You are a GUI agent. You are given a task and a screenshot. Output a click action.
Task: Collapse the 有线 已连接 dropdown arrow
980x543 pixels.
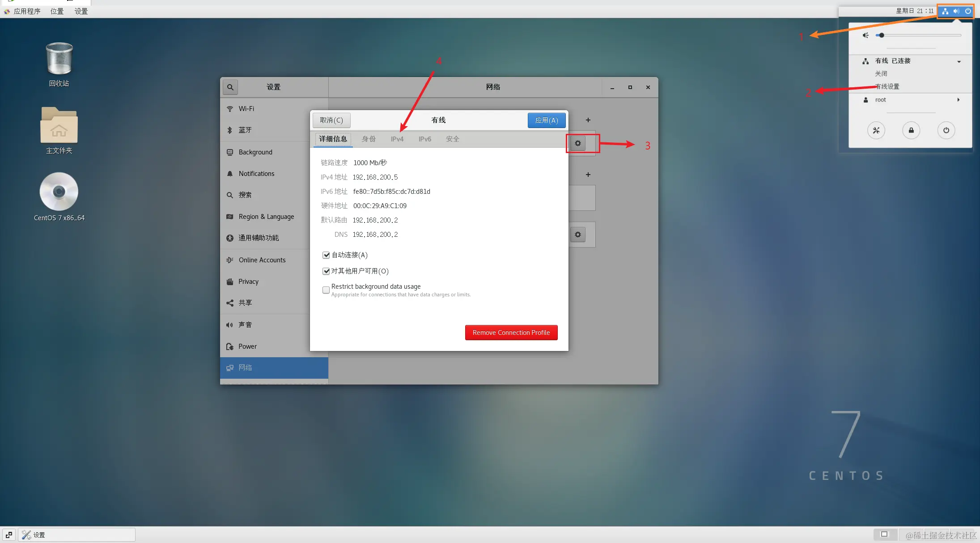coord(959,61)
